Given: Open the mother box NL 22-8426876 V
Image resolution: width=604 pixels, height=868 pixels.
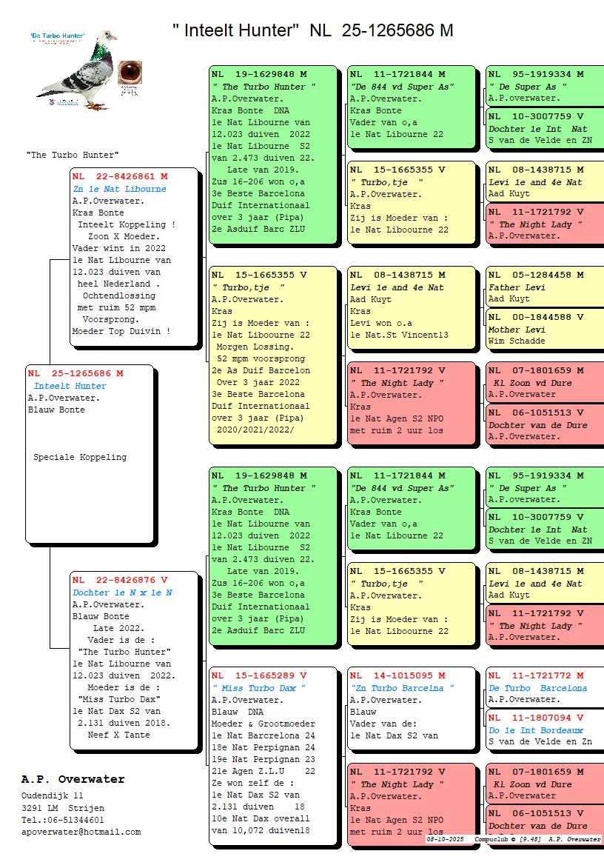Looking at the screenshot, I should coord(134,659).
